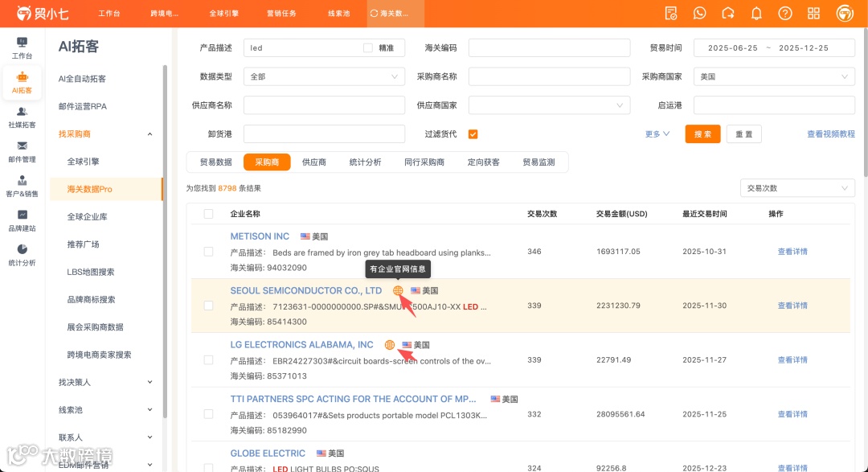
Task: Toggle the select-all checkbox in table header
Action: pos(208,214)
